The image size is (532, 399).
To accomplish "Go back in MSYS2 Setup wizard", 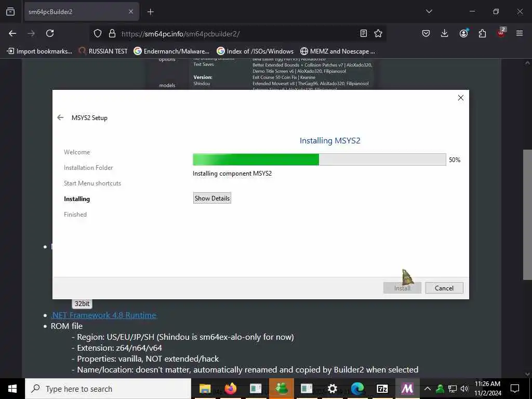I will (60, 117).
